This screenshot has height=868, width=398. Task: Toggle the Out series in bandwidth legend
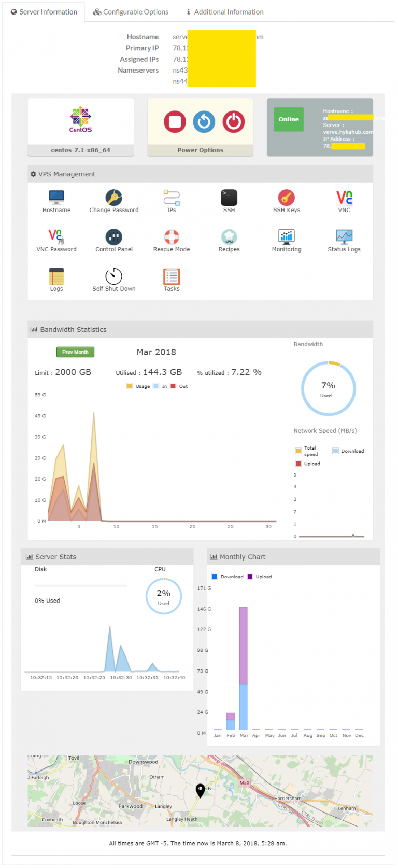(179, 386)
